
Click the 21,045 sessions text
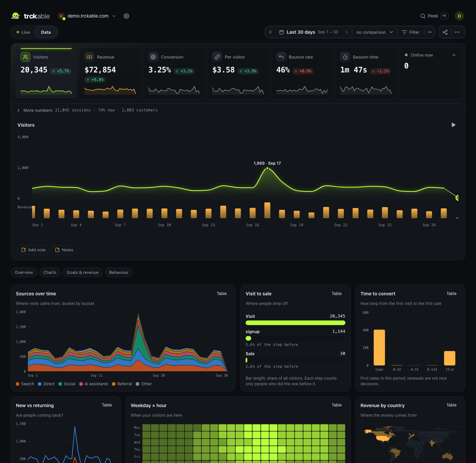tap(73, 110)
